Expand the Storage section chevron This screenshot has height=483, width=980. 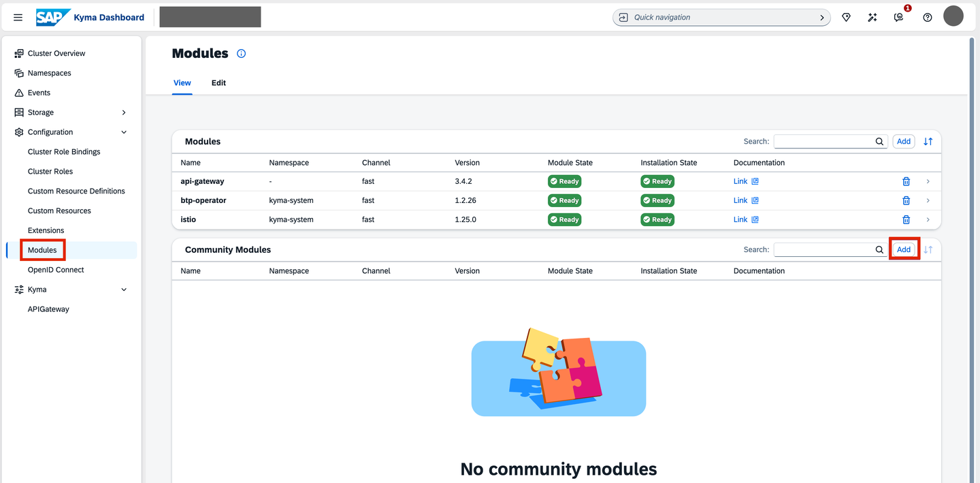pos(124,112)
